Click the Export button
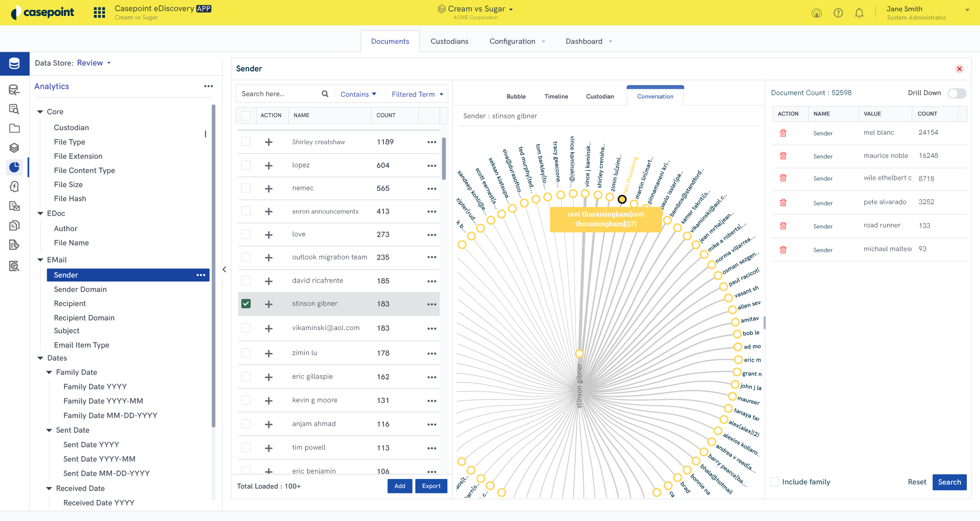This screenshot has width=980, height=521. (x=431, y=486)
